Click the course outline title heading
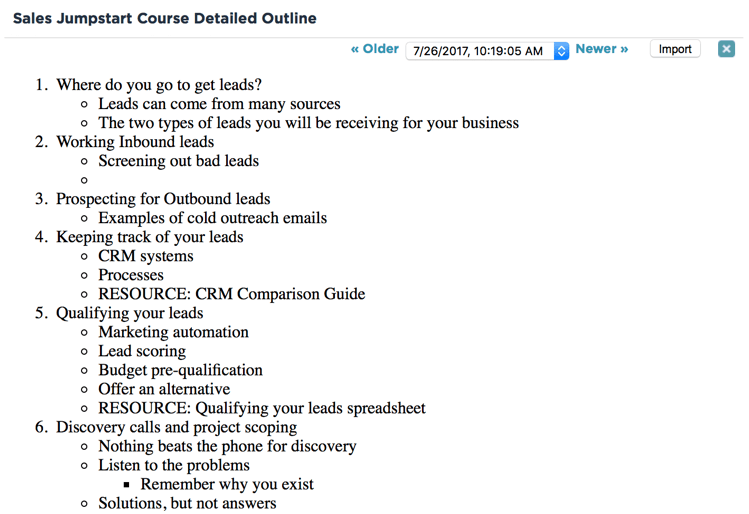The image size is (749, 514). pyautogui.click(x=165, y=18)
